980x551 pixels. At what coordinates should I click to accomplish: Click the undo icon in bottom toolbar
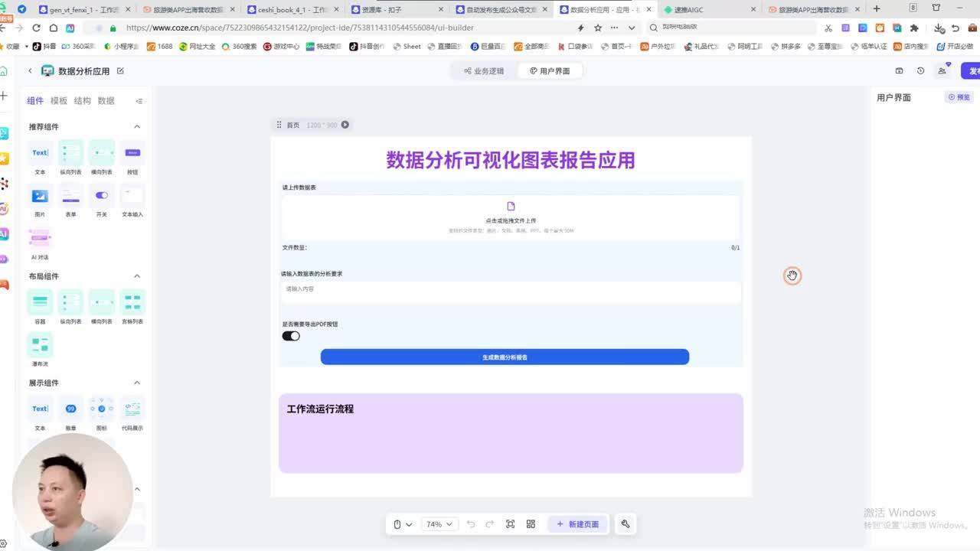pyautogui.click(x=470, y=524)
